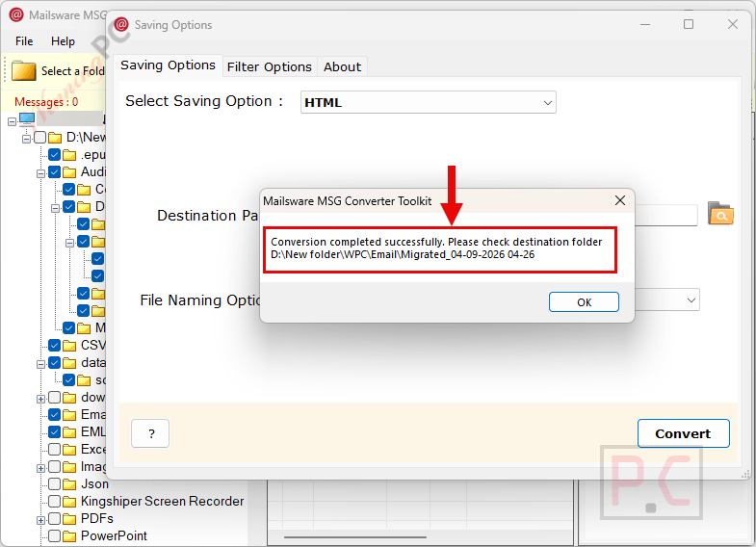Uncheck the Email folder checkbox
The width and height of the screenshot is (756, 547).
click(x=55, y=414)
